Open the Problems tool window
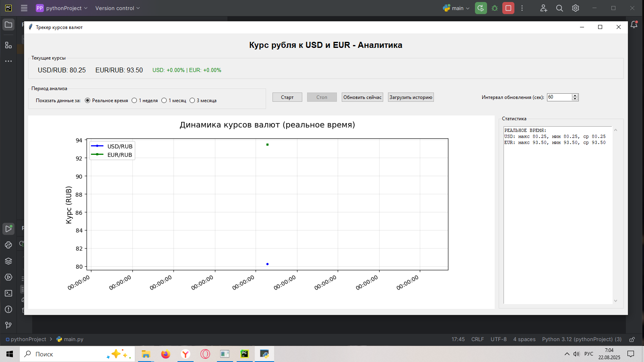This screenshot has height=362, width=644. pos(8,309)
